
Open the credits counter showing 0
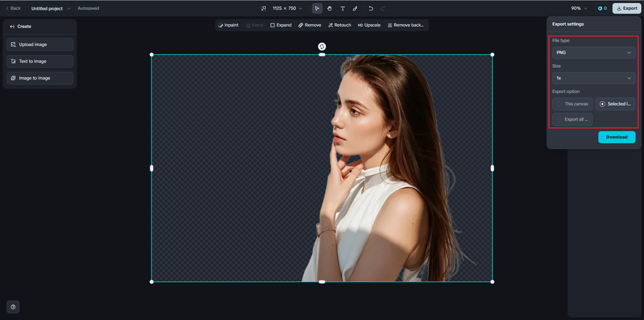point(602,9)
